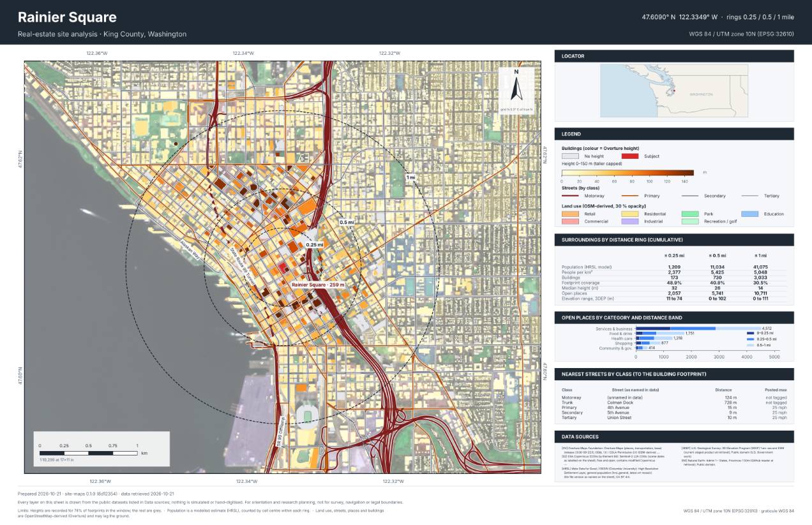Click the Tertiary street line sample in the legend
Screen dimensions: 812x525
click(x=750, y=196)
